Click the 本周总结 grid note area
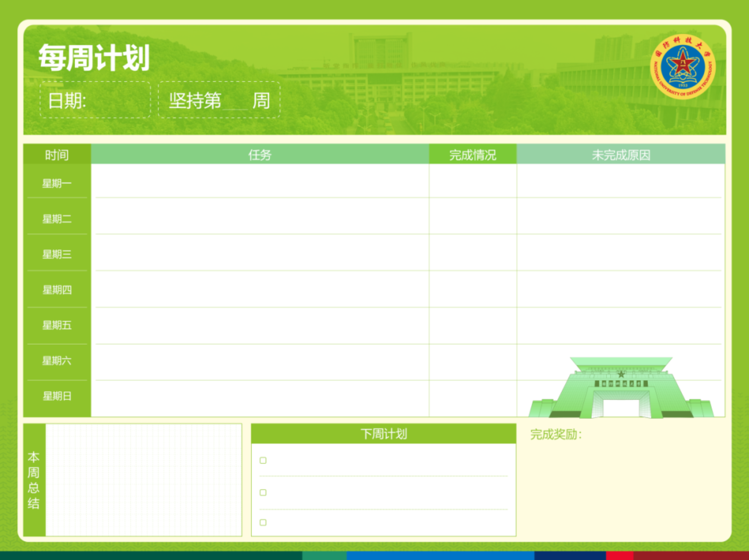Viewport: 749px width, 560px height. pyautogui.click(x=144, y=480)
